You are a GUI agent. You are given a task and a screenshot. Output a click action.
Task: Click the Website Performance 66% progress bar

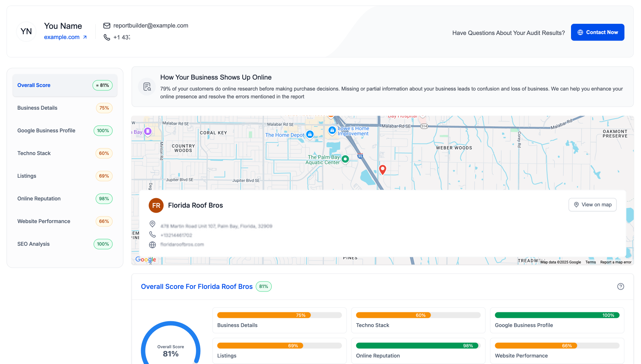557,346
